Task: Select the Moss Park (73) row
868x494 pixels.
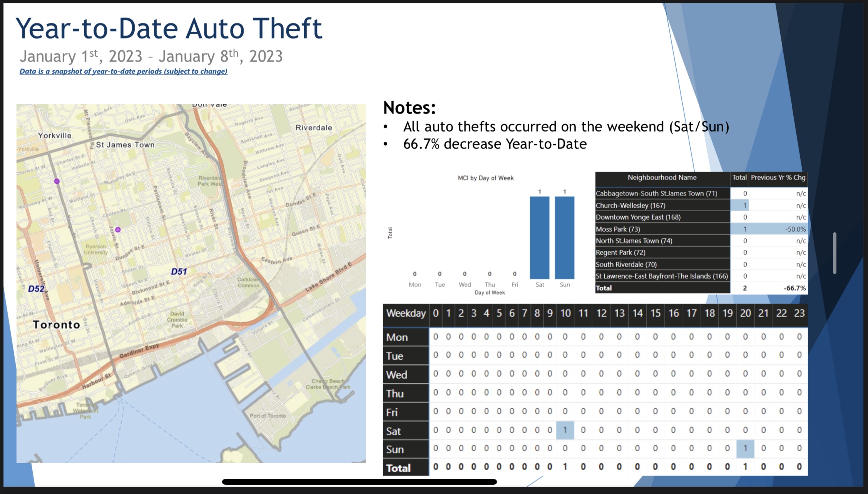Action: (701, 229)
